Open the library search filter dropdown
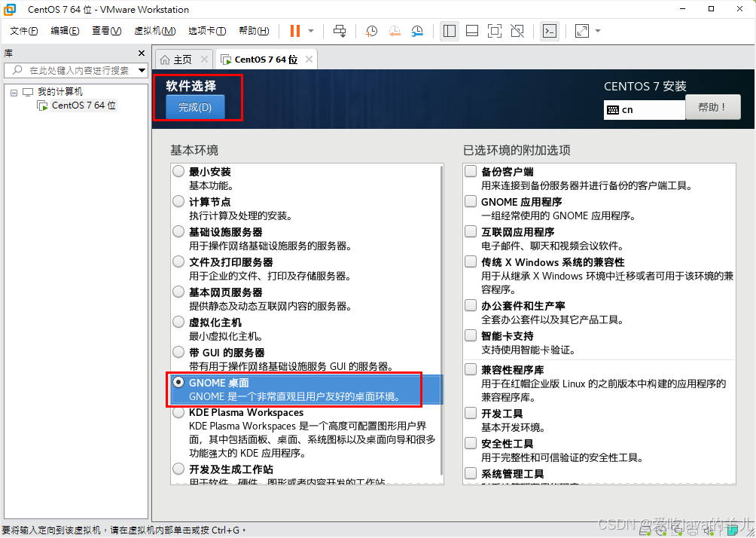This screenshot has height=538, width=756. [142, 70]
